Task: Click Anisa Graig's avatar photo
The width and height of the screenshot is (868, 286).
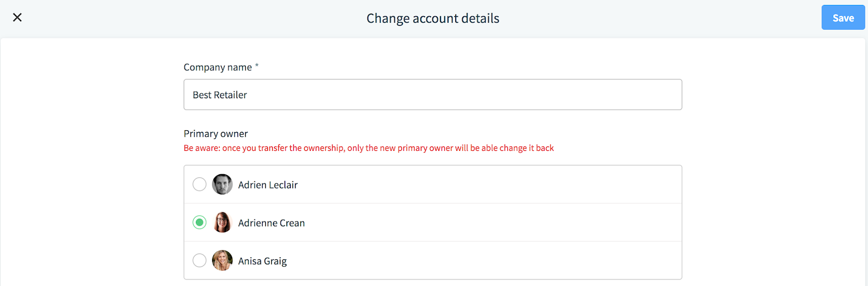Action: click(222, 260)
